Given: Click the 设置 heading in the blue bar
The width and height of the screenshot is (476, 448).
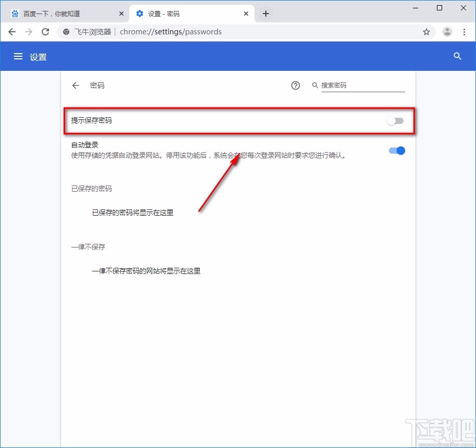Looking at the screenshot, I should coord(38,56).
